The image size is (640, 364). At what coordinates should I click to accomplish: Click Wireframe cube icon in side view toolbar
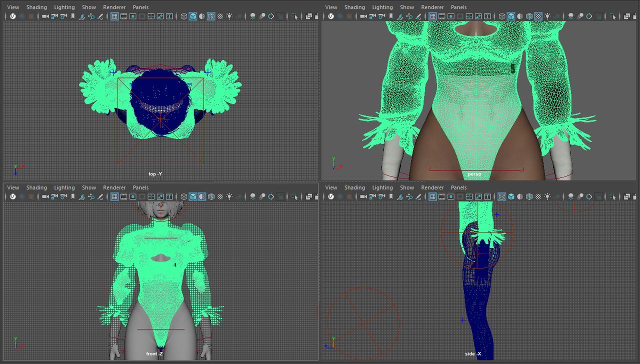pyautogui.click(x=502, y=196)
